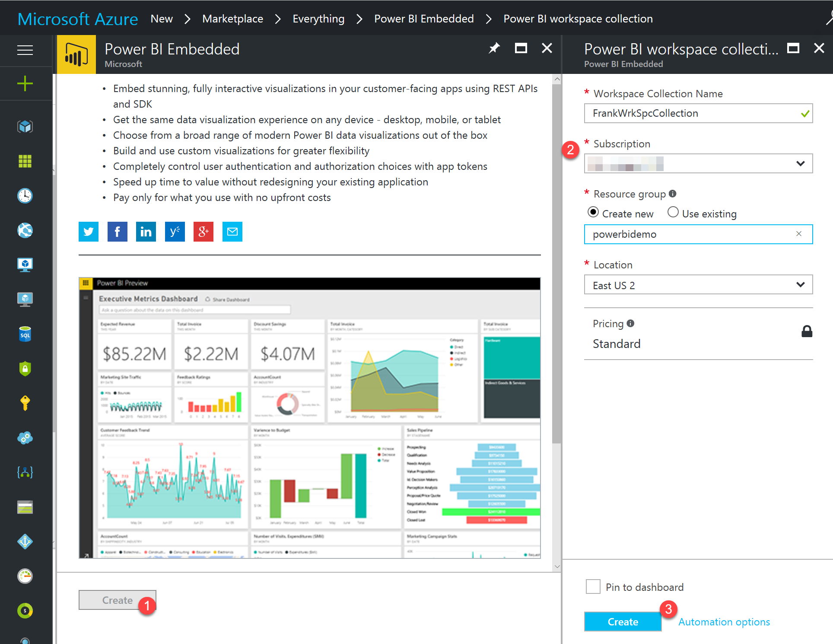Share on LinkedIn
The image size is (833, 644).
pos(146,232)
